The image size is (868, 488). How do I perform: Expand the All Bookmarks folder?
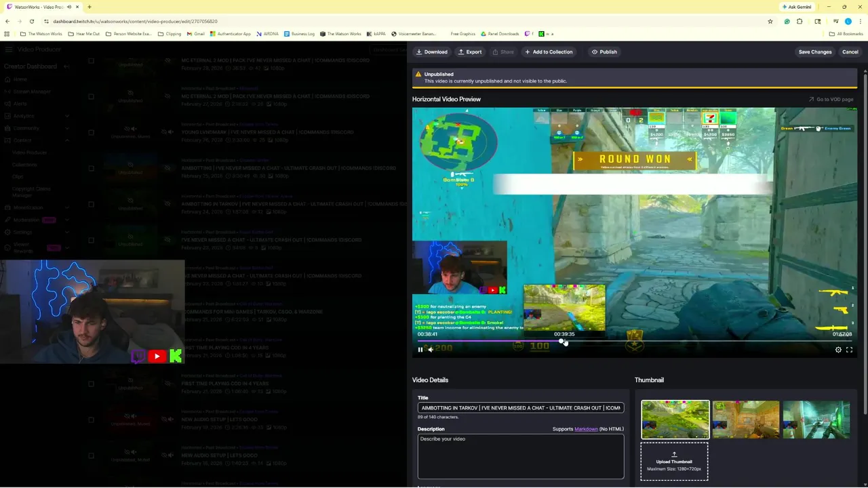[846, 34]
